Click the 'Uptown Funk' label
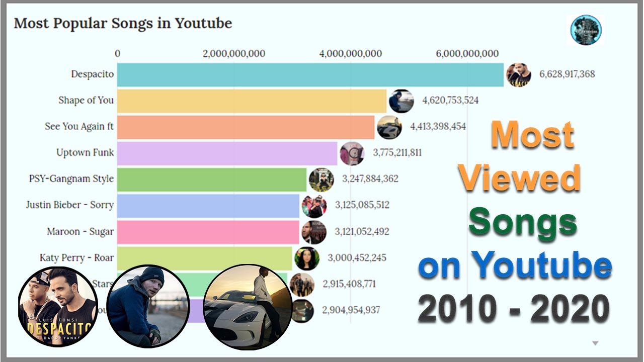644x362 pixels. coord(85,153)
